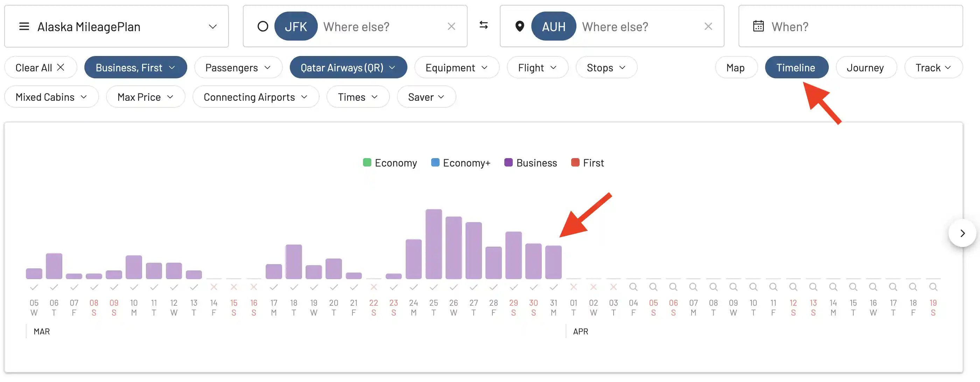
Task: Click the destination pin icon
Action: tap(519, 27)
